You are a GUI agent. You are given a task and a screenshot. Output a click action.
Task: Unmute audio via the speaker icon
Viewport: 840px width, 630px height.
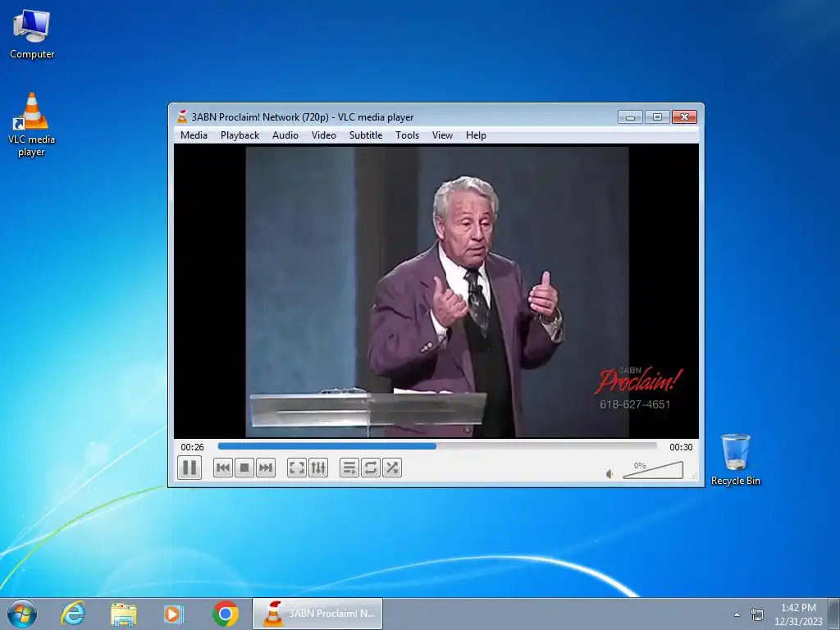tap(609, 473)
